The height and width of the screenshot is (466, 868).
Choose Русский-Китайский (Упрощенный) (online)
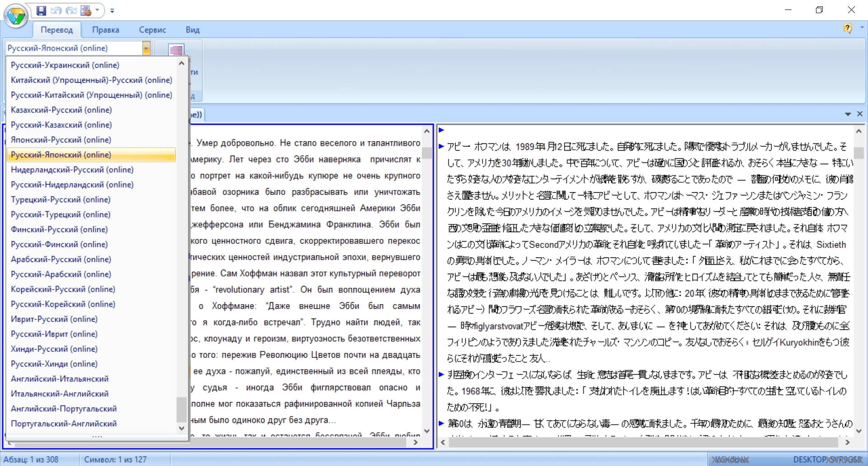(91, 95)
